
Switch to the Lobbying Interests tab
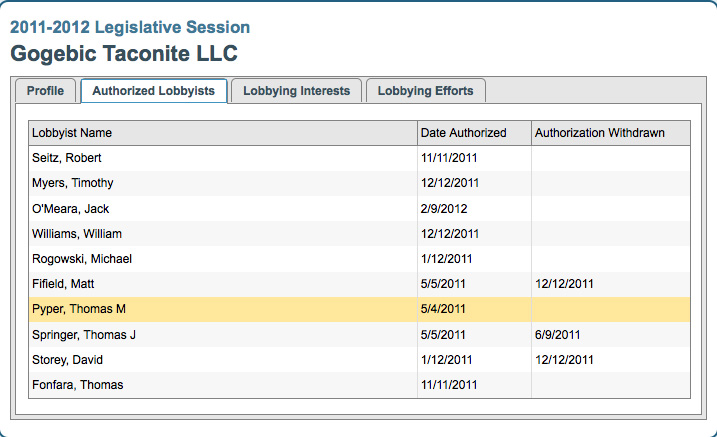coord(296,91)
